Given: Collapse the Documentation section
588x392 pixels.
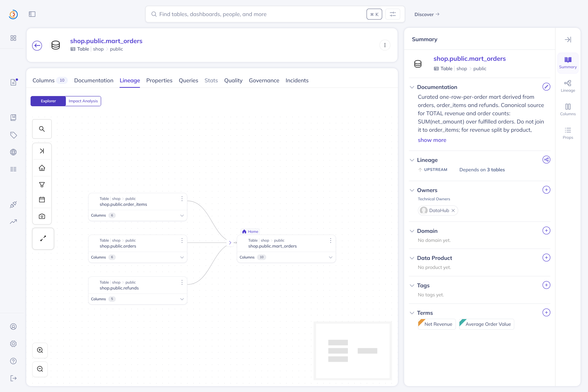Looking at the screenshot, I should click(x=412, y=87).
